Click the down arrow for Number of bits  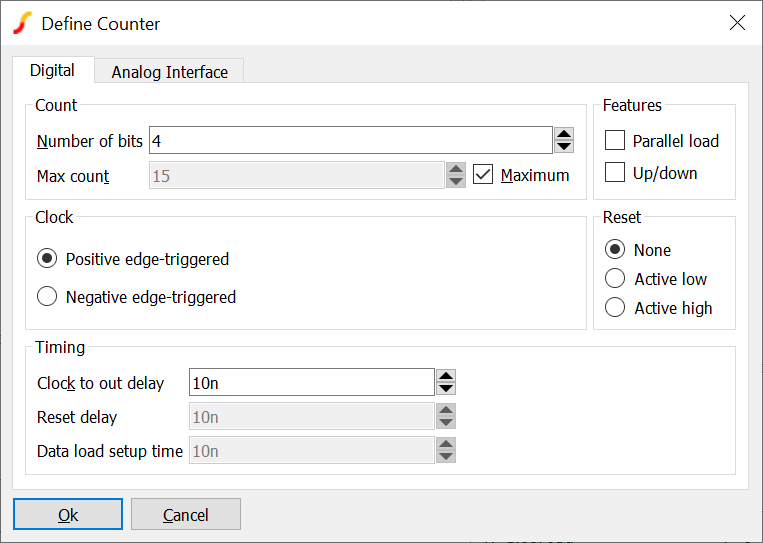coord(564,146)
